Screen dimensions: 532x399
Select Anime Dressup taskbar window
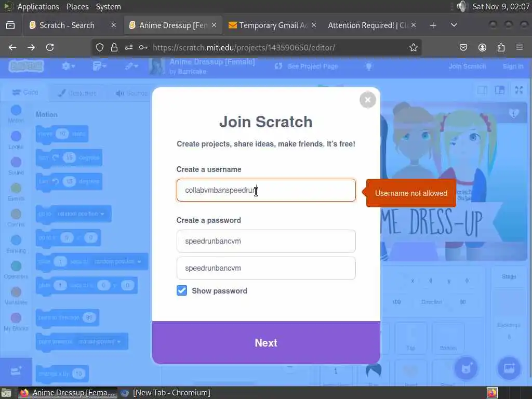[68, 393]
